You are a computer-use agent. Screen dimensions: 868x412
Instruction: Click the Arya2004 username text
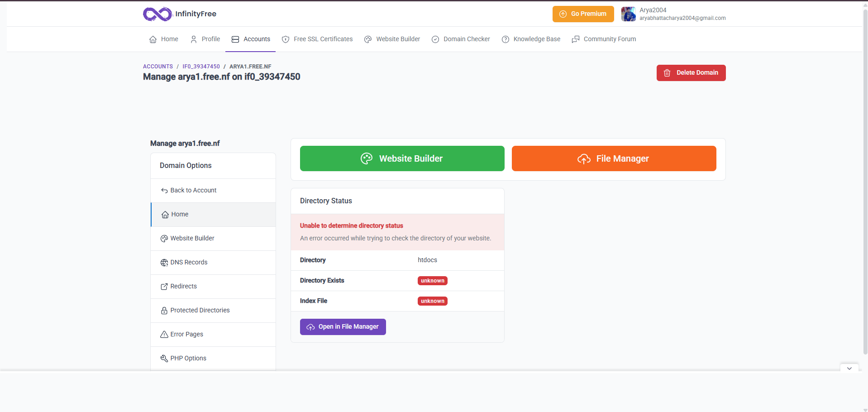[x=653, y=10]
